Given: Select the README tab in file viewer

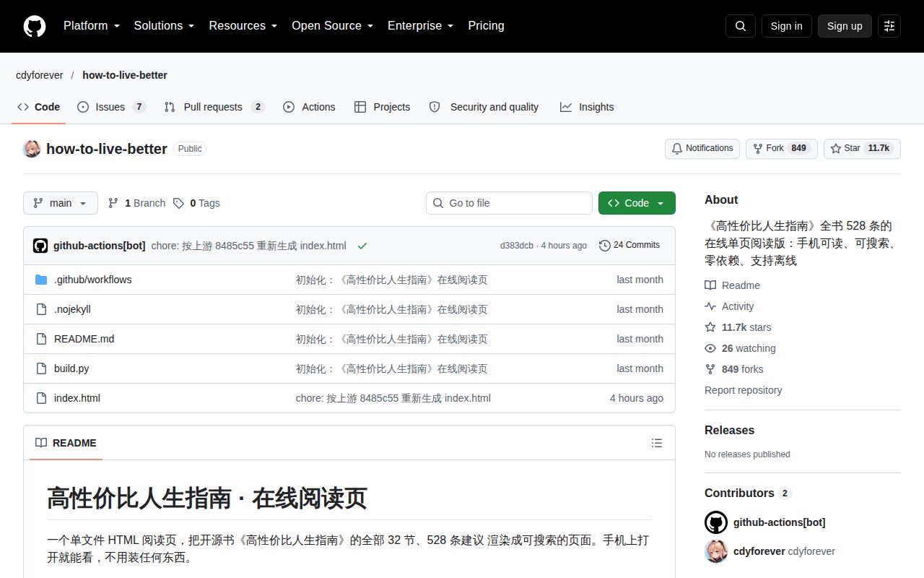Looking at the screenshot, I should (x=66, y=443).
